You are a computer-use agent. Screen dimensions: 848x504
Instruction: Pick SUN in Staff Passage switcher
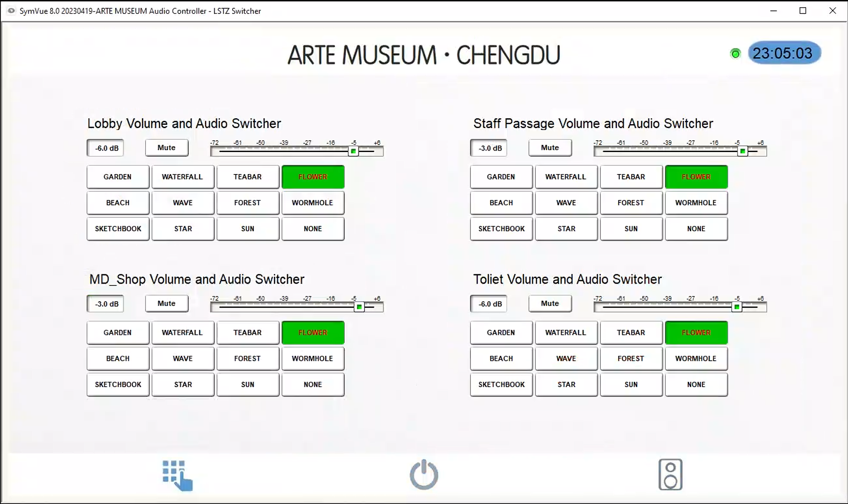click(x=631, y=229)
